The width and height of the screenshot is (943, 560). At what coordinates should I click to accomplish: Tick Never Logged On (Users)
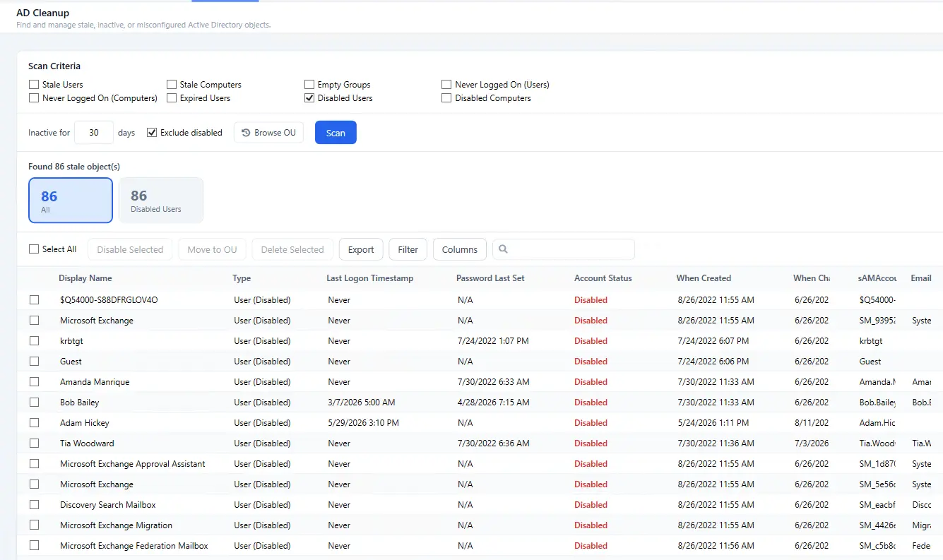pyautogui.click(x=446, y=85)
